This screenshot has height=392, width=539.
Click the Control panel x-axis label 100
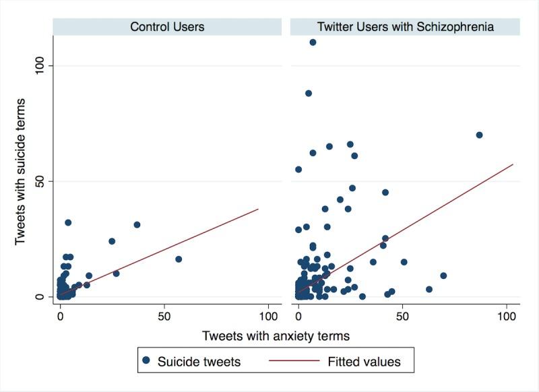(268, 316)
